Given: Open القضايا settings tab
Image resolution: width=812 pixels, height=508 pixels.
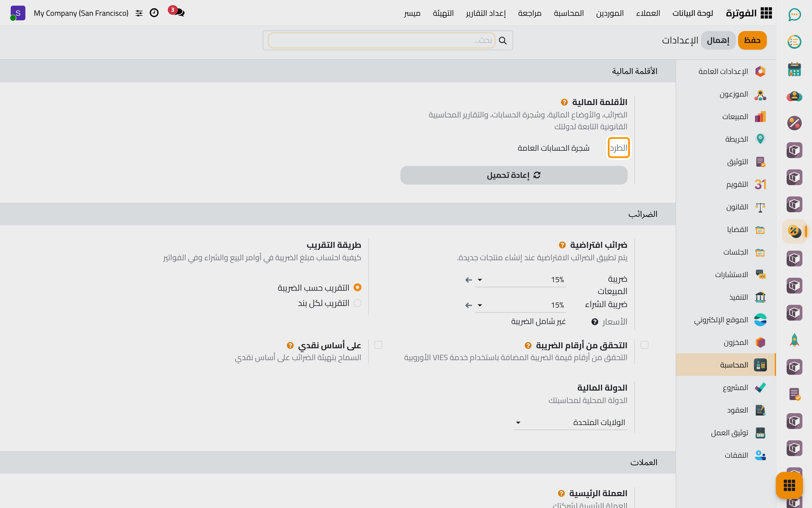Looking at the screenshot, I should pyautogui.click(x=726, y=229).
